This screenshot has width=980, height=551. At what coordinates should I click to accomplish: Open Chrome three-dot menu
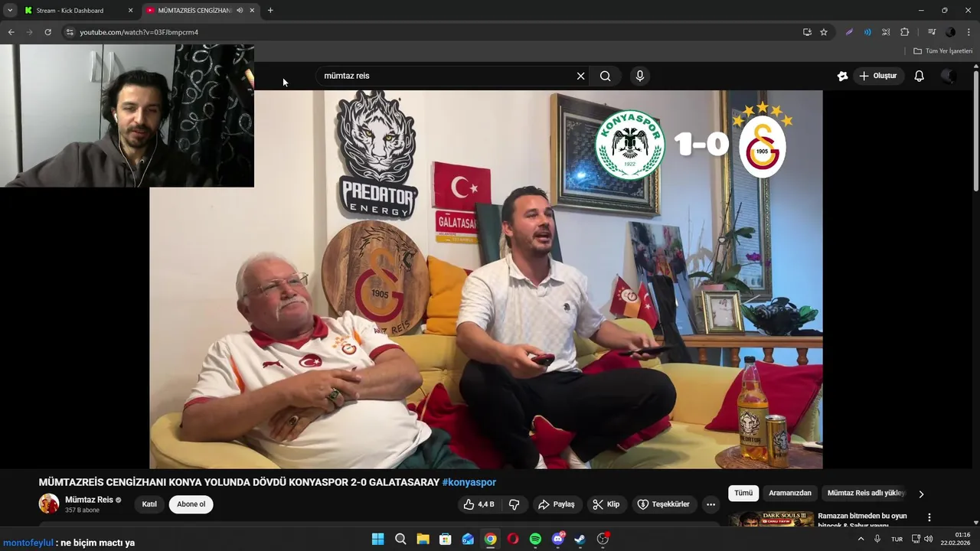pos(969,32)
